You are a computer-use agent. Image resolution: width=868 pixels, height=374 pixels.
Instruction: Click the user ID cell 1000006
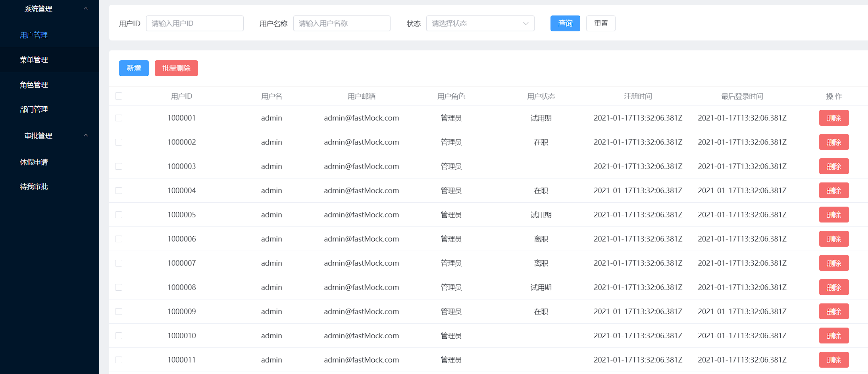point(181,239)
